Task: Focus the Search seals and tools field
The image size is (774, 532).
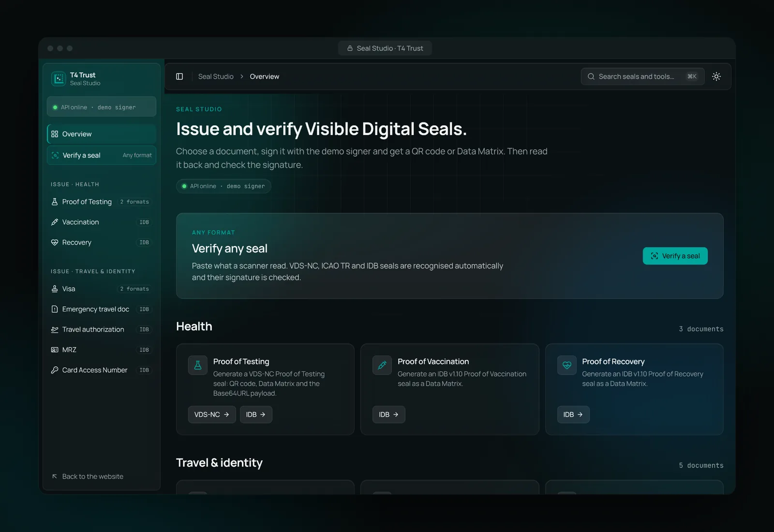Action: click(642, 76)
